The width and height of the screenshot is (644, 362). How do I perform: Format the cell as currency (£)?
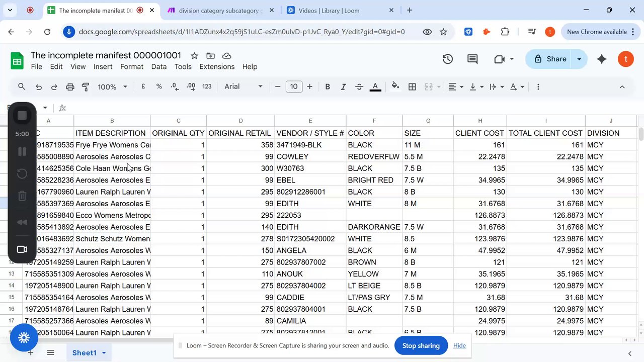click(143, 86)
